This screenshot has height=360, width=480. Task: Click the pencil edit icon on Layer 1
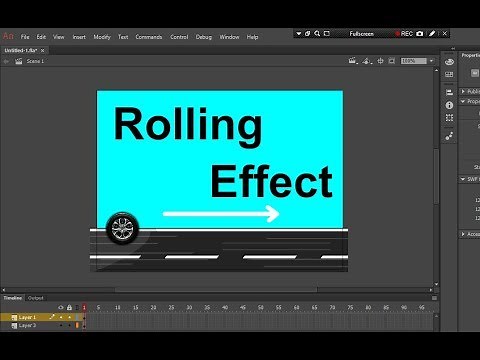(52, 317)
